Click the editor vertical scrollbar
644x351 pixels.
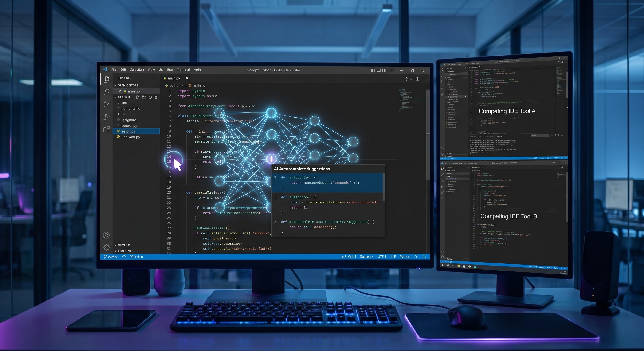(x=428, y=135)
